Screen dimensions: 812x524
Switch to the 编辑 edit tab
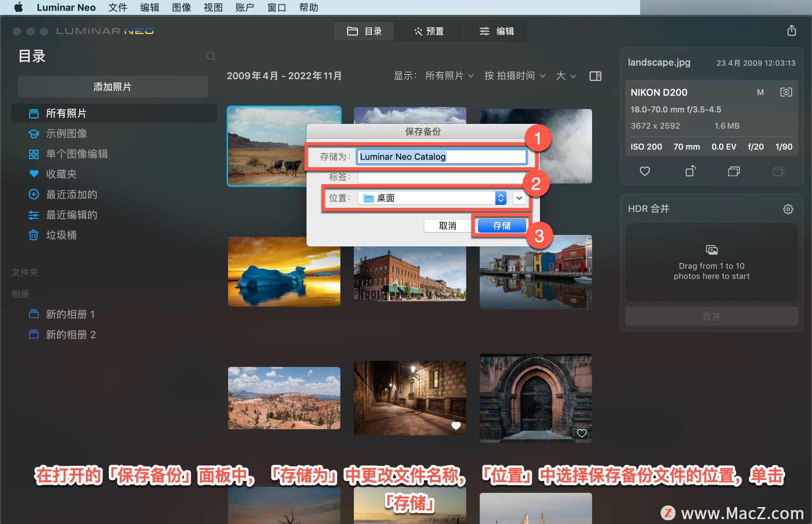pyautogui.click(x=497, y=31)
